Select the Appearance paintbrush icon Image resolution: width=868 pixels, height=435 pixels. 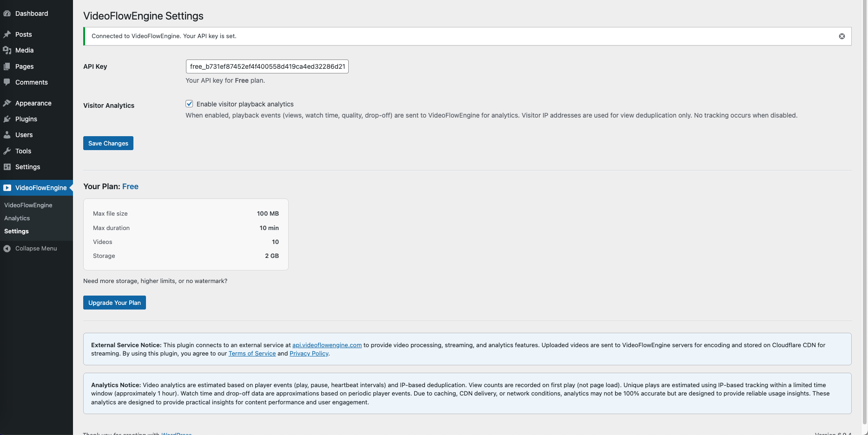click(7, 103)
